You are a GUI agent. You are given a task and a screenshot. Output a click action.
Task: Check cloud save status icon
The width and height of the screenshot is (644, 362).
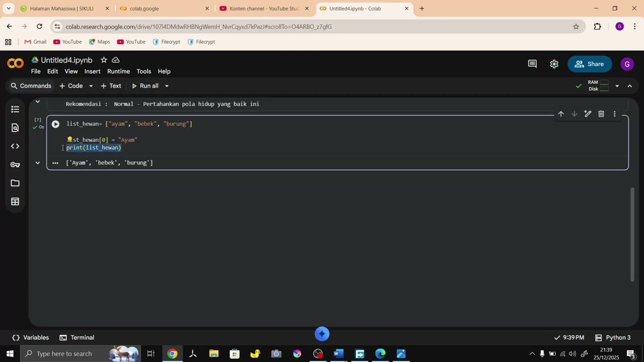pos(116,60)
